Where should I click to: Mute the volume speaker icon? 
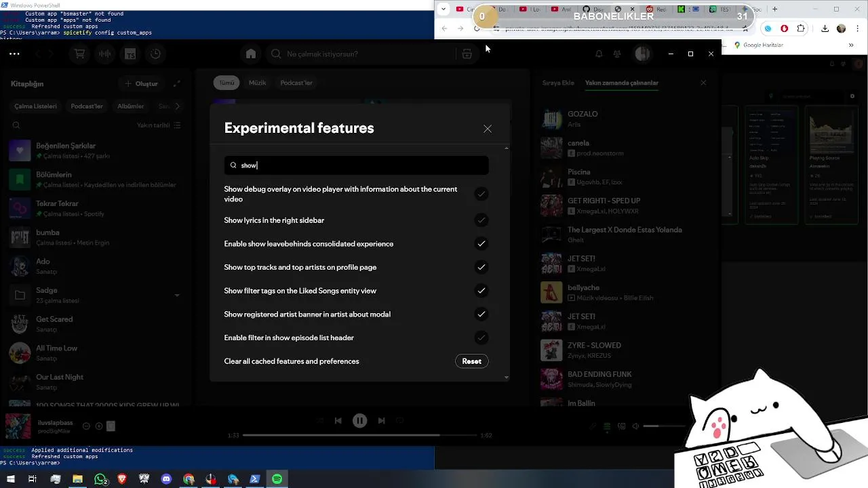click(x=635, y=426)
